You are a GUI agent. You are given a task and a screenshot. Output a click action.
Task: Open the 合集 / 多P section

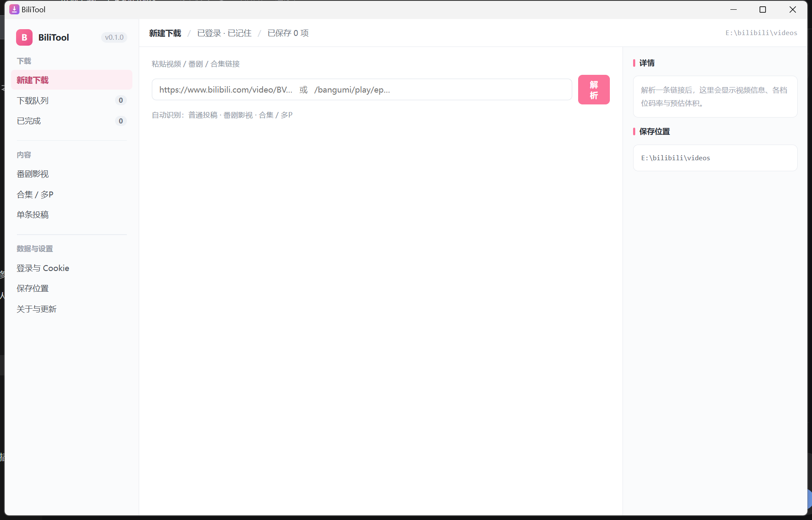[x=71, y=194]
